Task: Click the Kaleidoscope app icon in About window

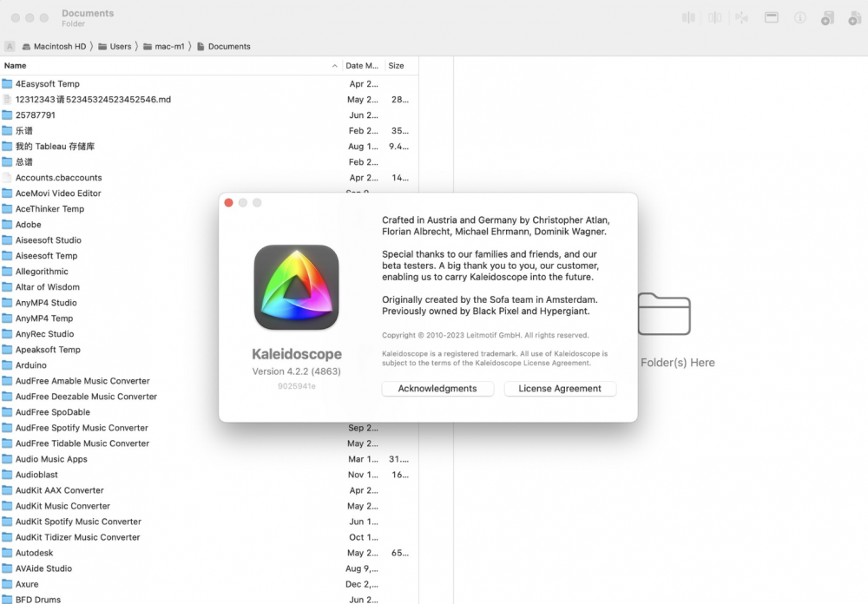Action: coord(296,287)
